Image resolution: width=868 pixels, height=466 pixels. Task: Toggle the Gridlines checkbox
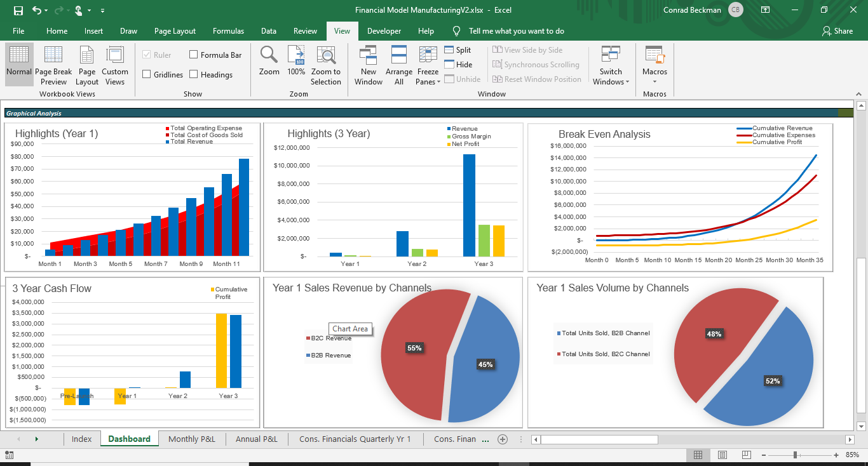tap(147, 75)
